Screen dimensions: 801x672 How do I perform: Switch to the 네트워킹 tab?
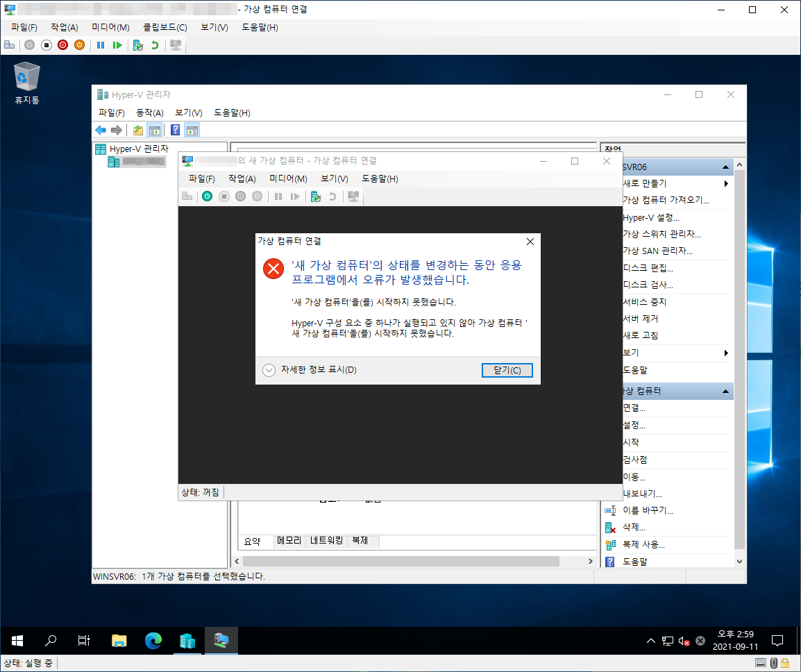tap(326, 541)
